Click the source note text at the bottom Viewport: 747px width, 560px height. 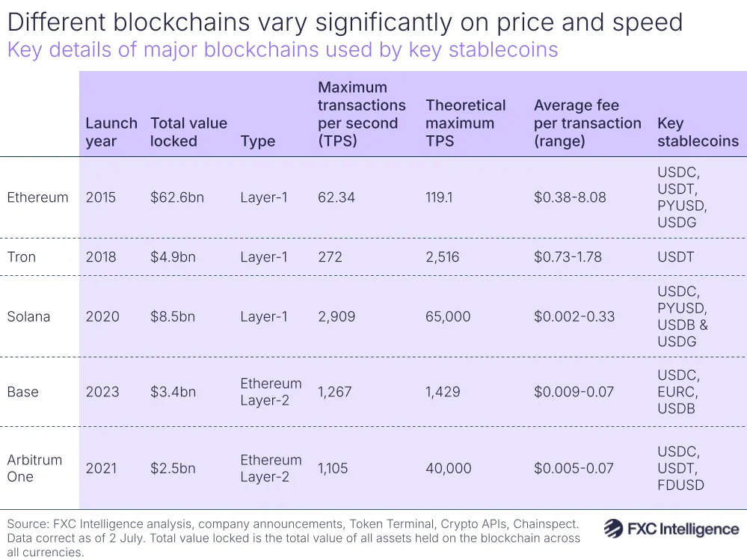(x=293, y=538)
